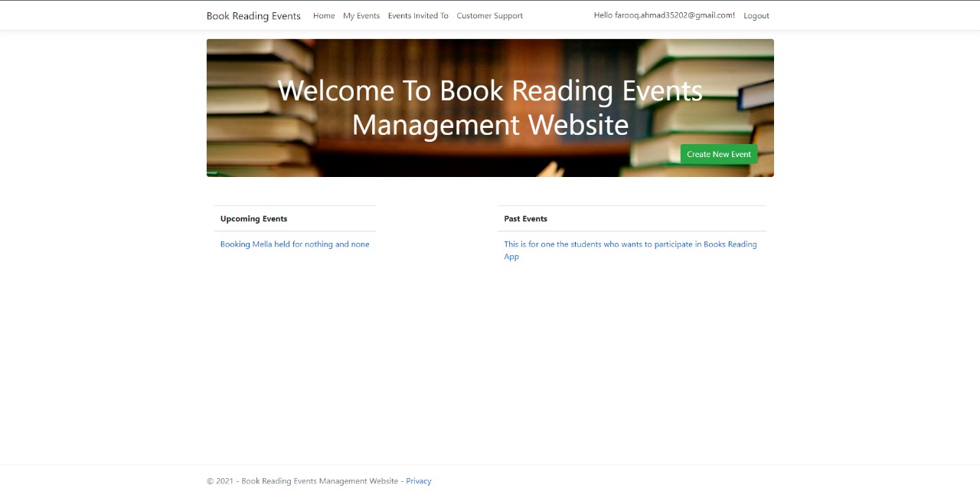Click the copyright footer Privacy link
The height and width of the screenshot is (495, 980).
point(418,480)
